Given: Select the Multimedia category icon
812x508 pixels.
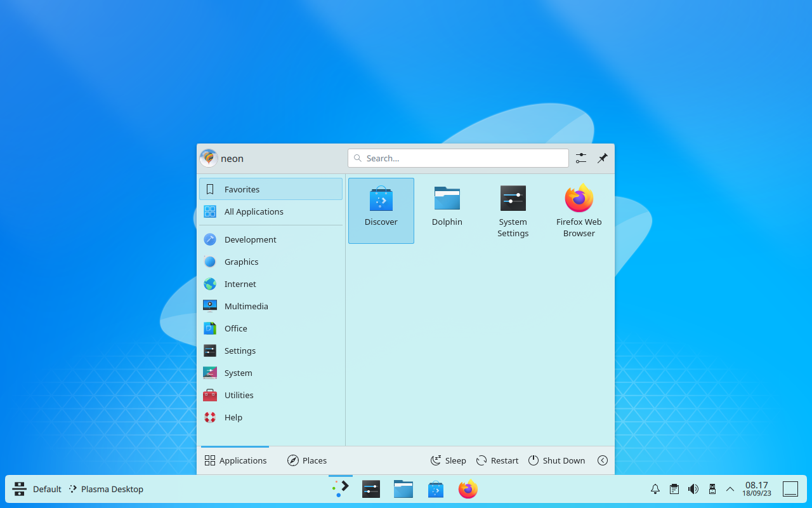Looking at the screenshot, I should (209, 306).
